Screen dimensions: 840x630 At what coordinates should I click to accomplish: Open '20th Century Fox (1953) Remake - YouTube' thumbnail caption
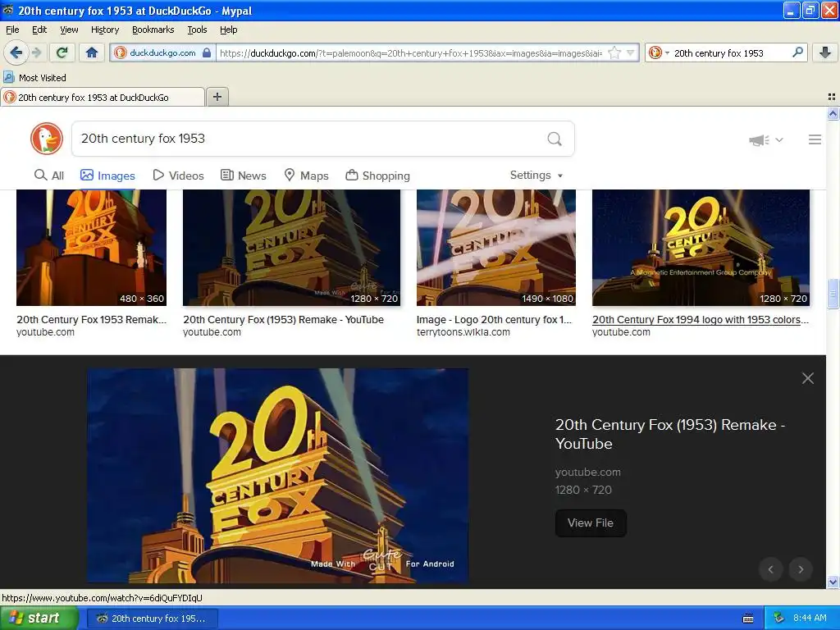pyautogui.click(x=283, y=319)
